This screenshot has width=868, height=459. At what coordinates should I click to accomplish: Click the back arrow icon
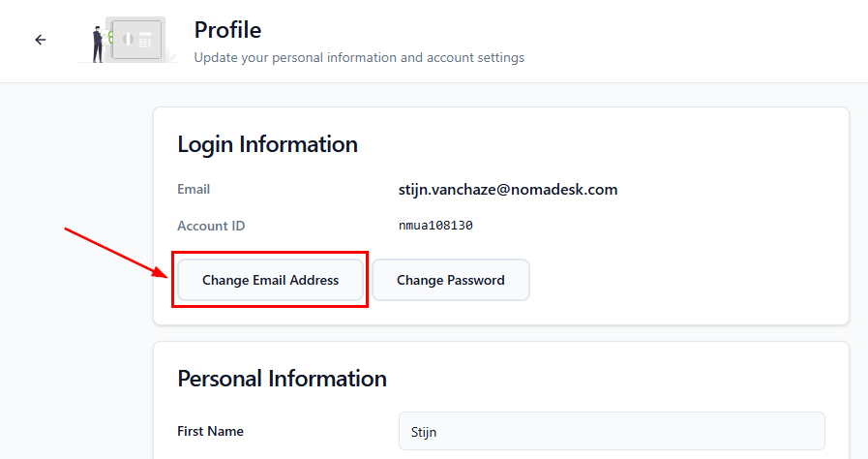point(41,40)
